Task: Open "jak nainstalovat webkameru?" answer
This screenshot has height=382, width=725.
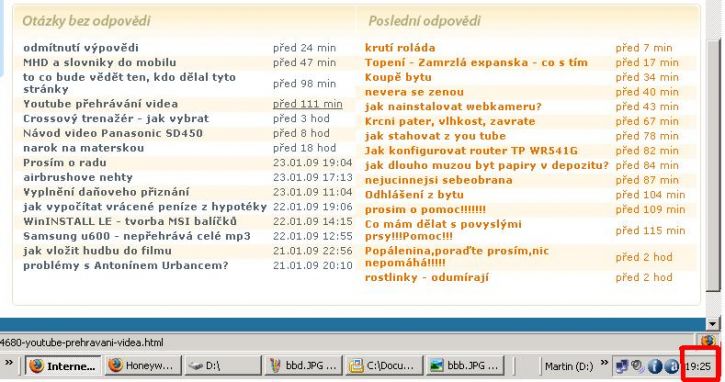Action: coord(453,107)
